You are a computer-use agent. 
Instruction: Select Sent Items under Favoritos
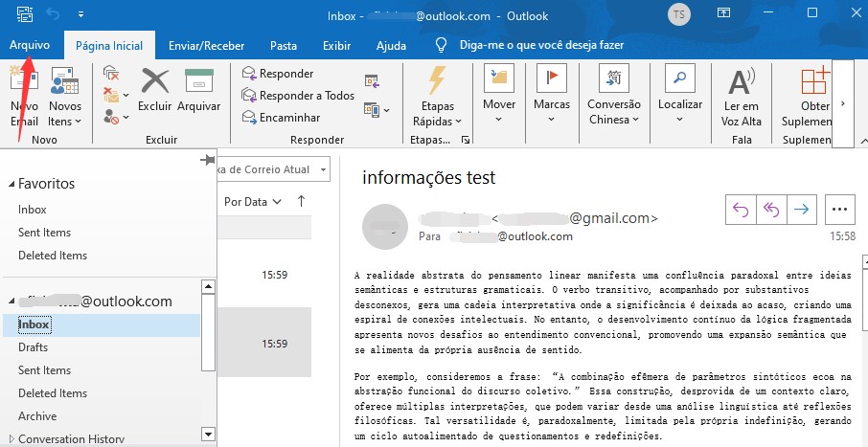pyautogui.click(x=44, y=233)
